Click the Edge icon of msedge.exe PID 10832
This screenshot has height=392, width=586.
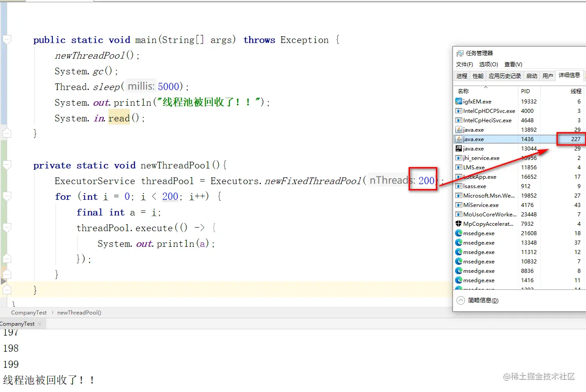(459, 261)
